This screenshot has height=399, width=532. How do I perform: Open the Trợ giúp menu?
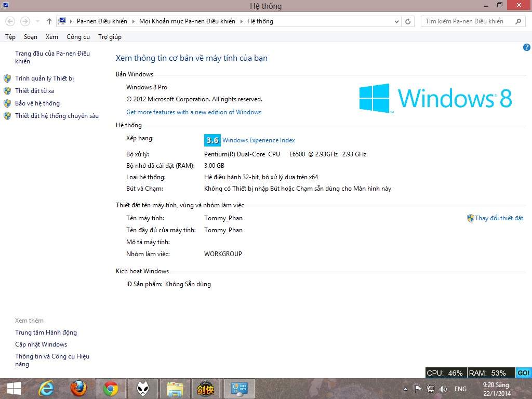click(x=110, y=37)
